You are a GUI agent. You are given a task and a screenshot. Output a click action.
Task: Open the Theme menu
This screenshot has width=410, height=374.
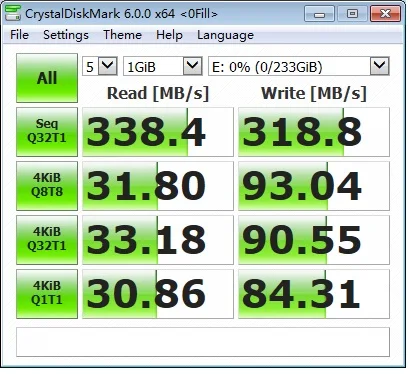pyautogui.click(x=122, y=35)
